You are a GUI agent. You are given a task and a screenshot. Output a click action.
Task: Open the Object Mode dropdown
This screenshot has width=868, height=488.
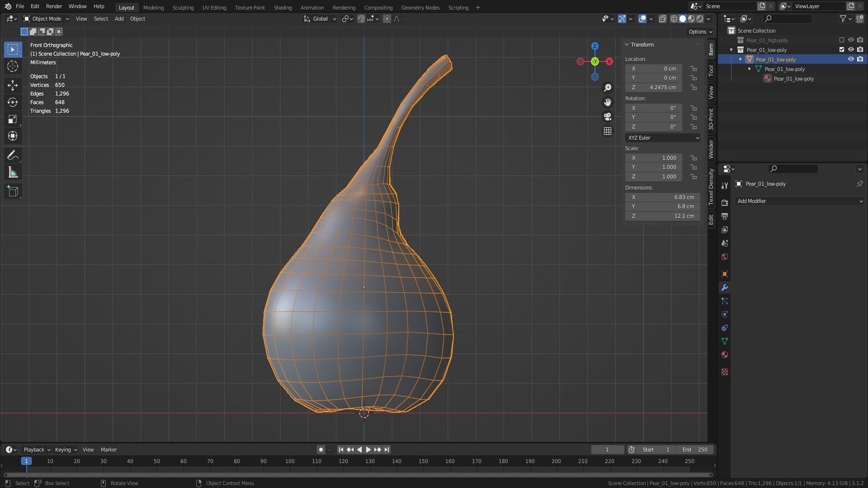tap(46, 19)
